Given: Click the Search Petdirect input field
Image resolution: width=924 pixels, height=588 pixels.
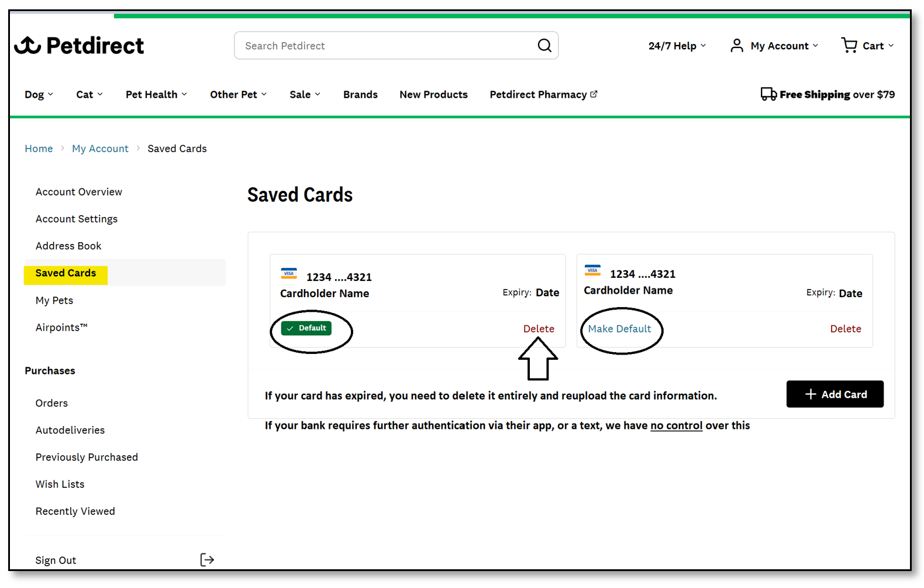Looking at the screenshot, I should pyautogui.click(x=386, y=46).
